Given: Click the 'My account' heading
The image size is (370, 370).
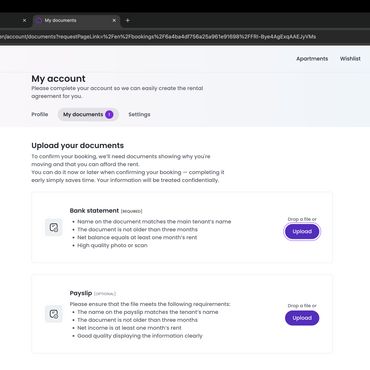Looking at the screenshot, I should (58, 79).
